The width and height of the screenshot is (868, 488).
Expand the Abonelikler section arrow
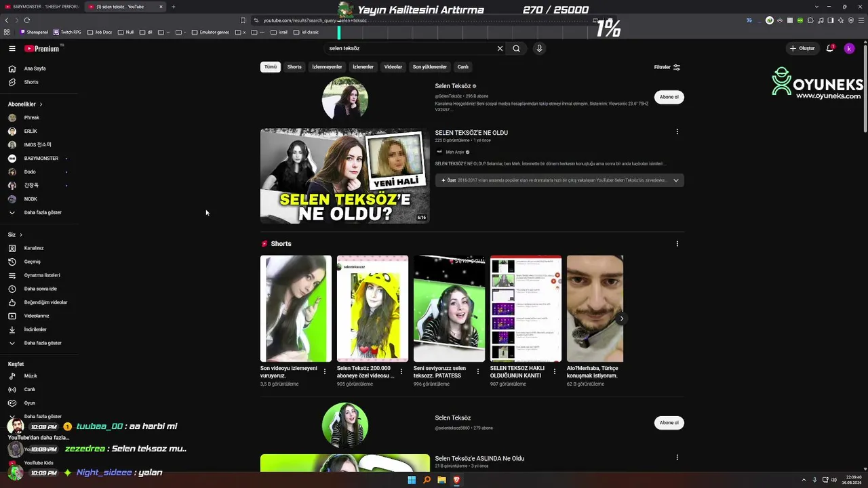(x=41, y=104)
